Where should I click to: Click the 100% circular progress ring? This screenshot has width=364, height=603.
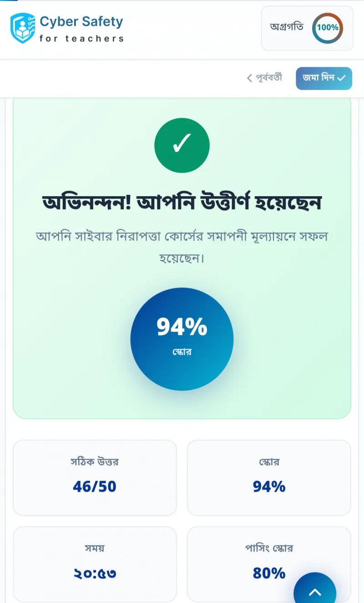(x=328, y=27)
